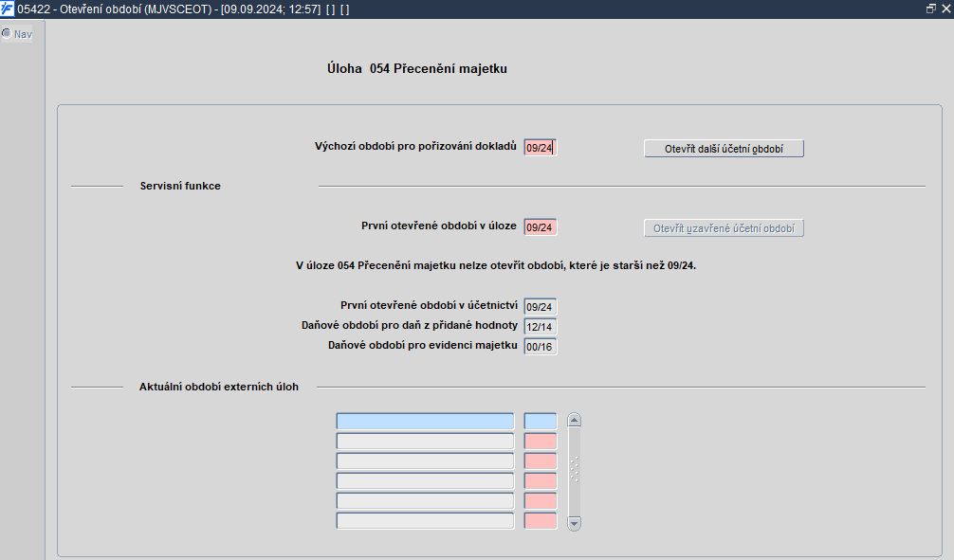Focus the Výchozí období pro pořizování dokladů field

coord(541,148)
